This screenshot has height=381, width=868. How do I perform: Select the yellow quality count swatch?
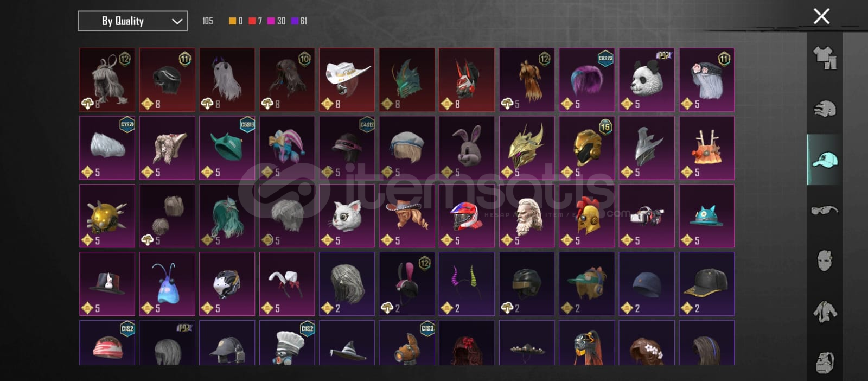[232, 21]
